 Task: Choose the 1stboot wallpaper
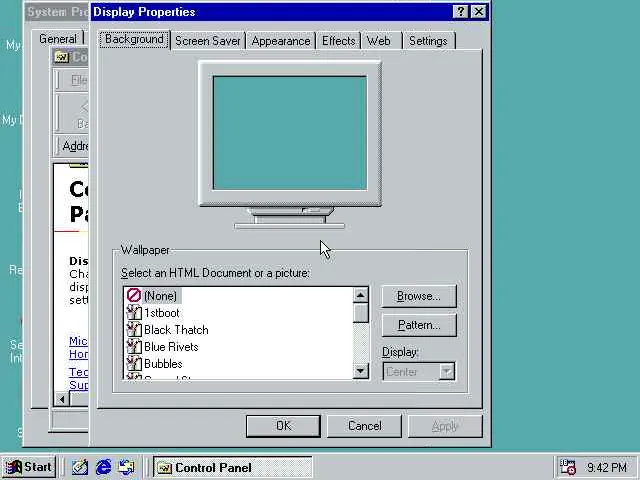click(162, 313)
